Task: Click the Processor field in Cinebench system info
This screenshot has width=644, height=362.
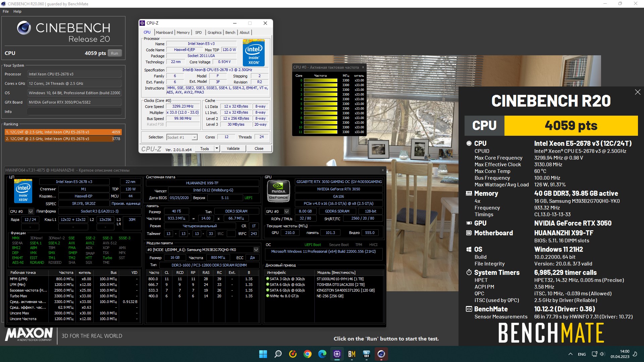Action: pyautogui.click(x=74, y=74)
